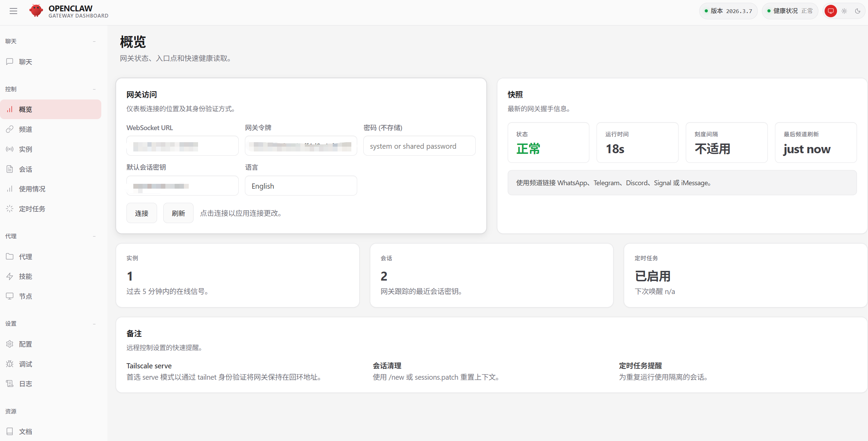
Task: Click the 网关访问 card heading
Action: click(142, 95)
